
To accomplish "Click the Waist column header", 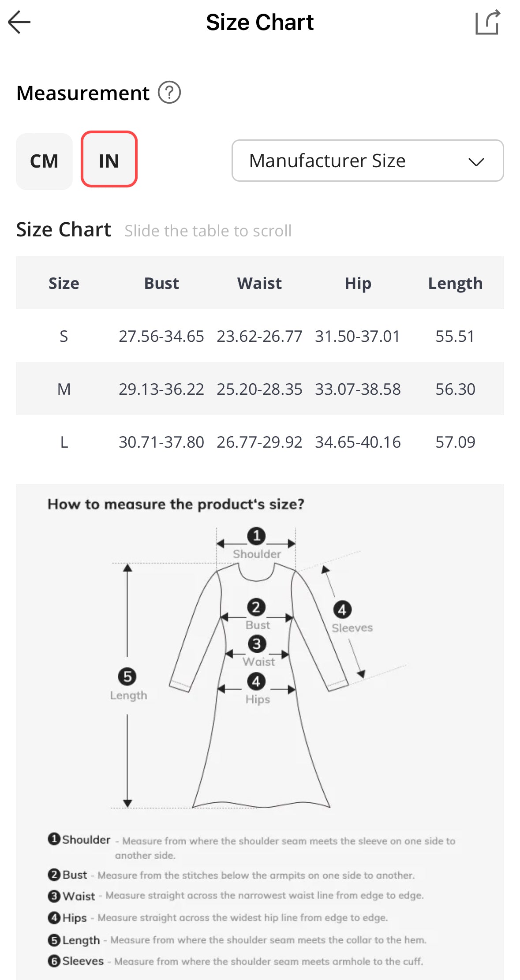I will tap(259, 283).
